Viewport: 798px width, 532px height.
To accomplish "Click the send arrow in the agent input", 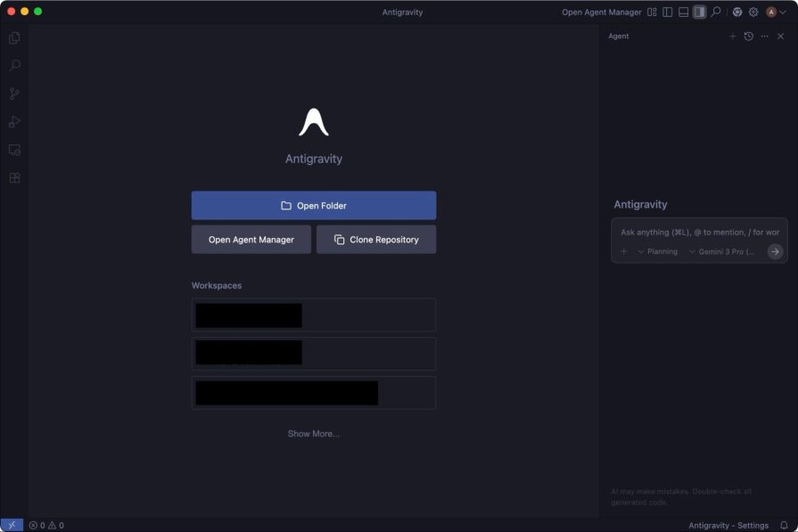I will 775,251.
